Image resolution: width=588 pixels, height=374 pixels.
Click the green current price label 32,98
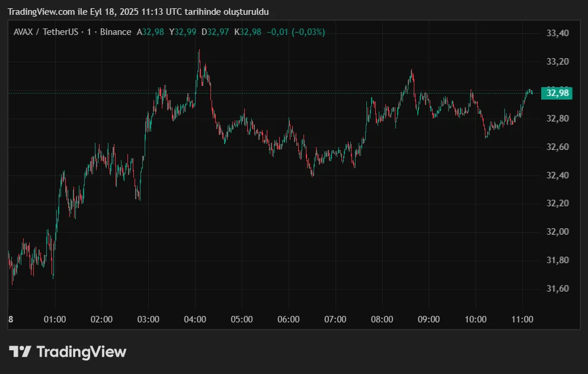[557, 93]
